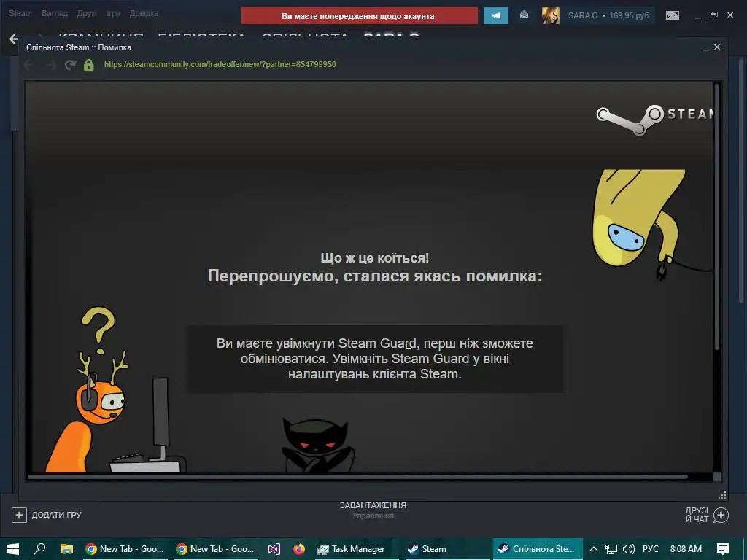Click the steamcommunity tradeoffer URL

tap(220, 64)
